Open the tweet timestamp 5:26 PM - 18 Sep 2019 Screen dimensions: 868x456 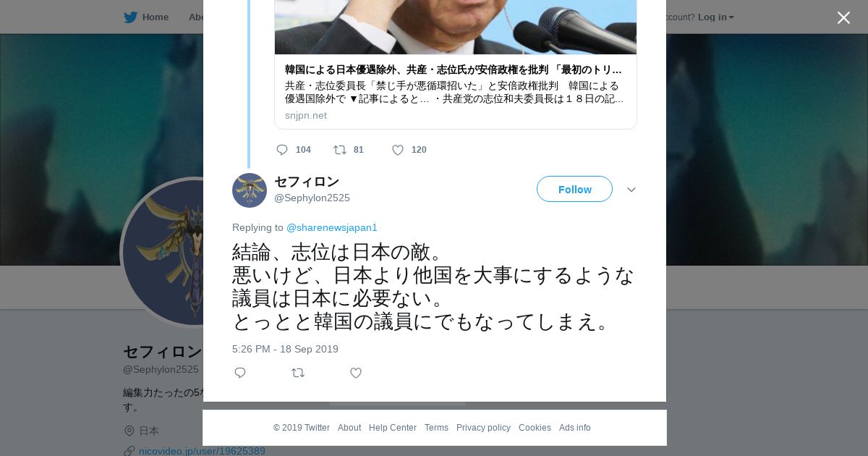click(x=285, y=349)
